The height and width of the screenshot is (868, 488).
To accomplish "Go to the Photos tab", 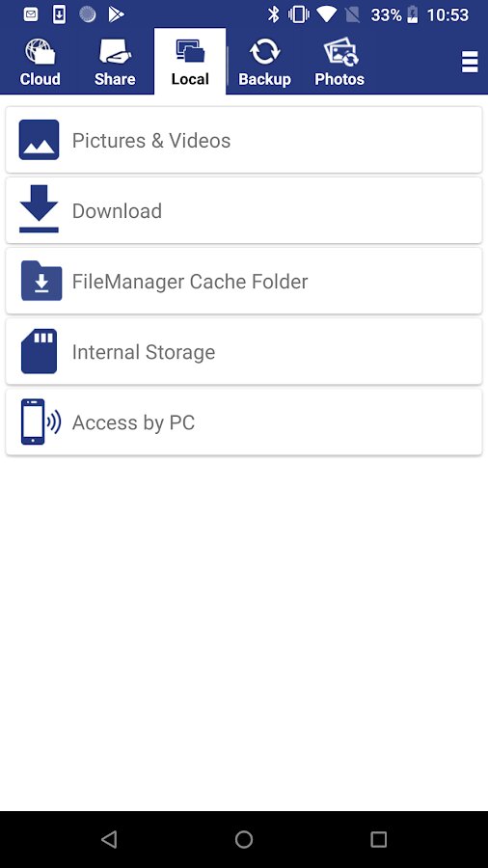I will tap(339, 62).
